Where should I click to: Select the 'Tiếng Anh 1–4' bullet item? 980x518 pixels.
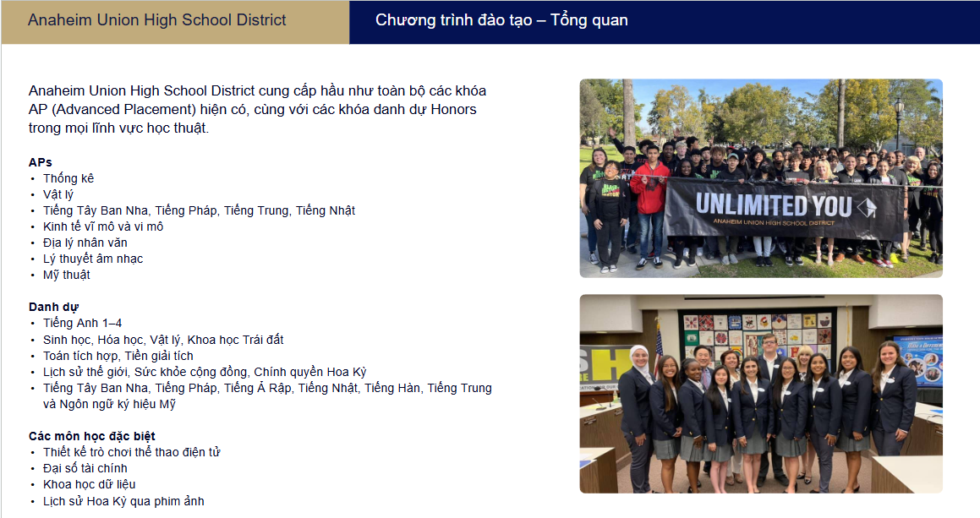(x=82, y=323)
